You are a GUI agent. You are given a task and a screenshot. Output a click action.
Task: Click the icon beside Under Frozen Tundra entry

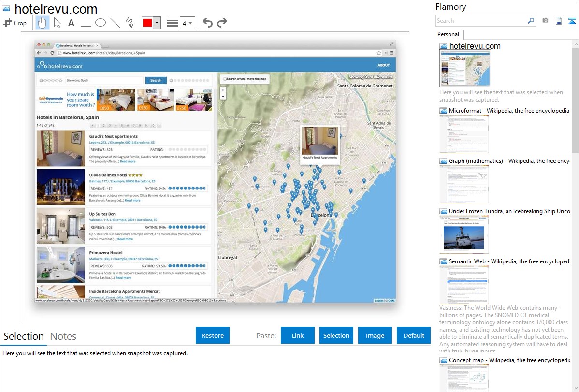pos(443,211)
